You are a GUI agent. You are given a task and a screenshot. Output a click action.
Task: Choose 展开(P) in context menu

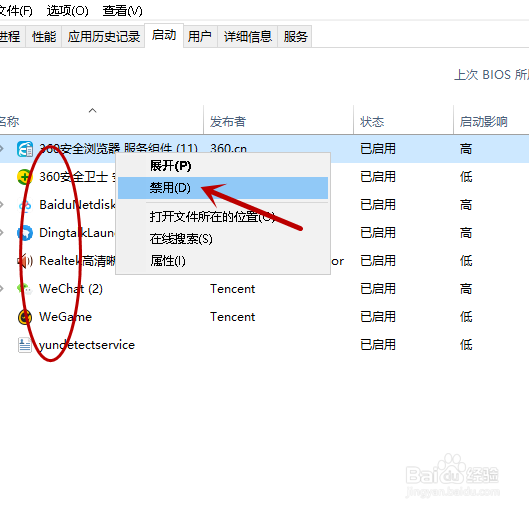click(223, 166)
